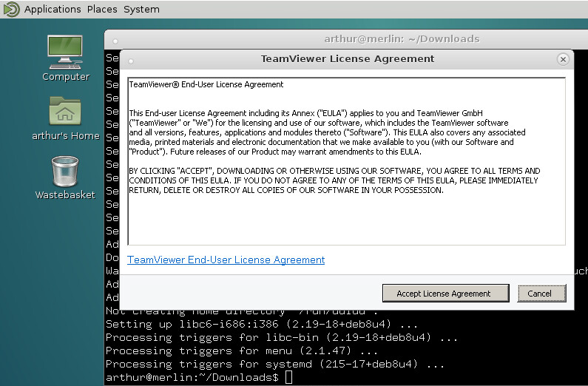Click inside the EULA text area

point(346,161)
